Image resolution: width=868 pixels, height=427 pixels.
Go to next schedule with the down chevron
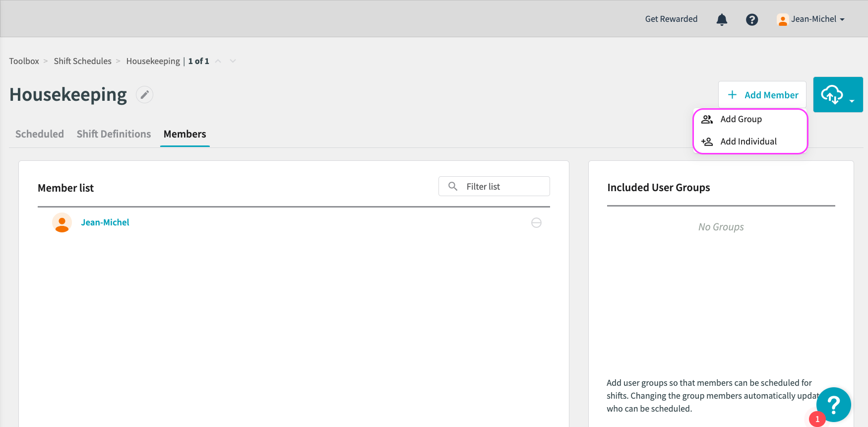pos(233,61)
